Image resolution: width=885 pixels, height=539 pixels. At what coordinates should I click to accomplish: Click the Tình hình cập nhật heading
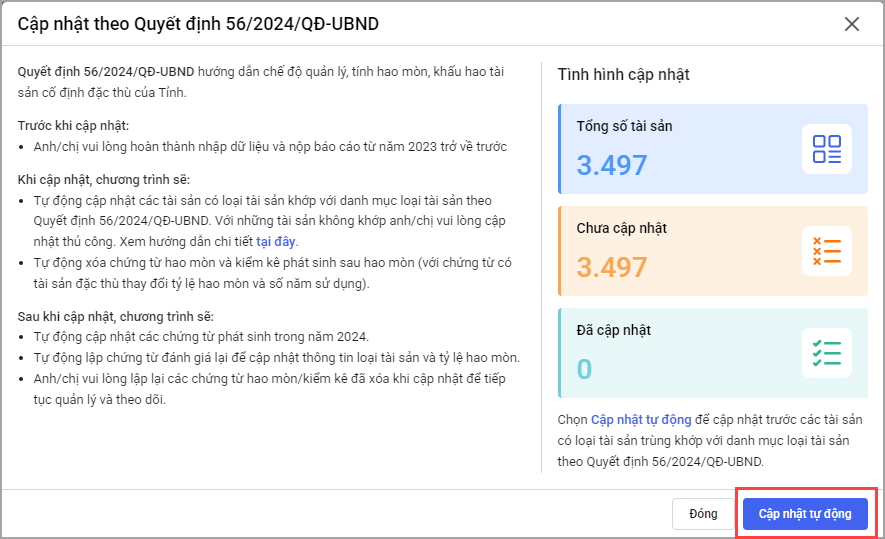[x=624, y=75]
